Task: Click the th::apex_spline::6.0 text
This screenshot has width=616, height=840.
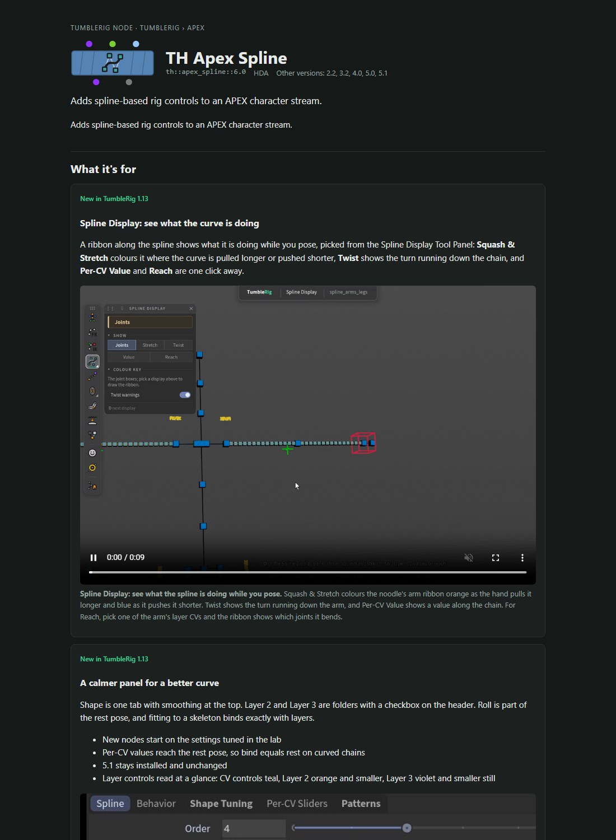Action: click(206, 72)
